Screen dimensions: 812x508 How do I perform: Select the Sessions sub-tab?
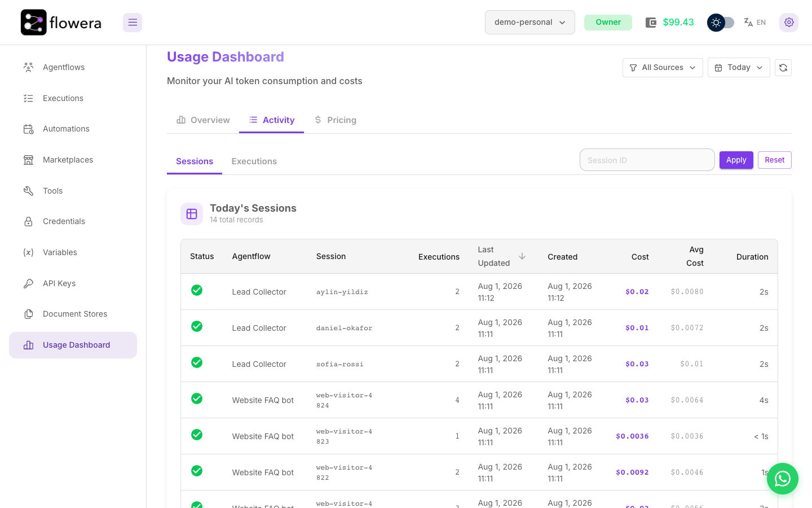[x=195, y=161]
